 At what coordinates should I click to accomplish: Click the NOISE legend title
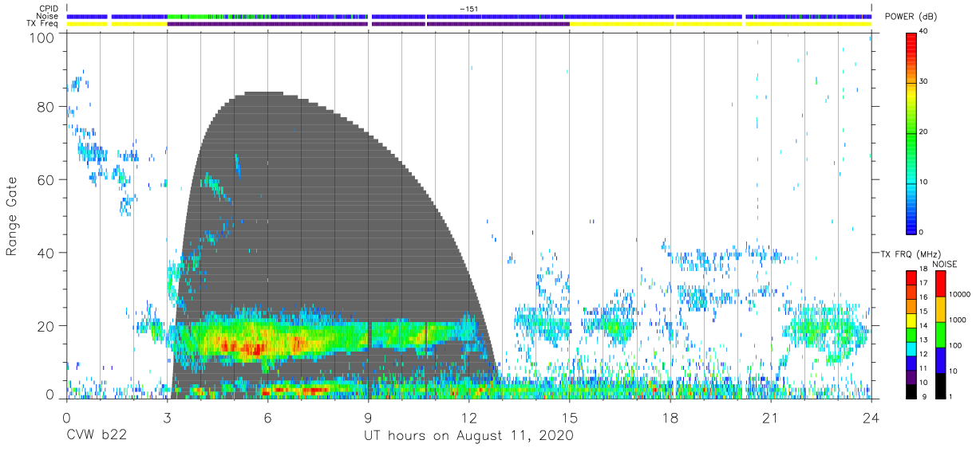point(945,265)
